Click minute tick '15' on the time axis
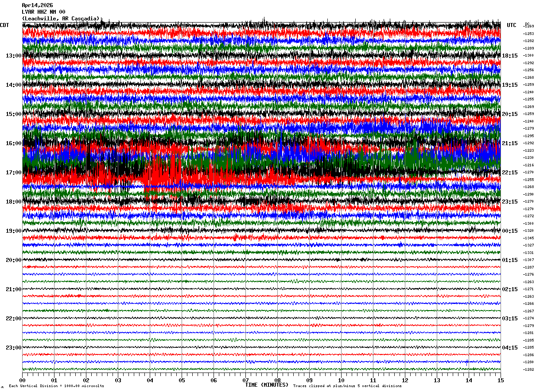The image size is (536, 392). click(x=501, y=380)
